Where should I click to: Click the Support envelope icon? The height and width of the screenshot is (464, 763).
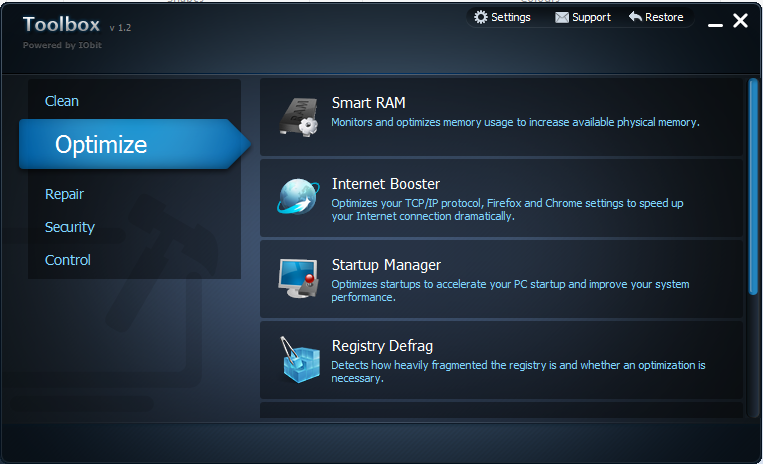[x=562, y=18]
